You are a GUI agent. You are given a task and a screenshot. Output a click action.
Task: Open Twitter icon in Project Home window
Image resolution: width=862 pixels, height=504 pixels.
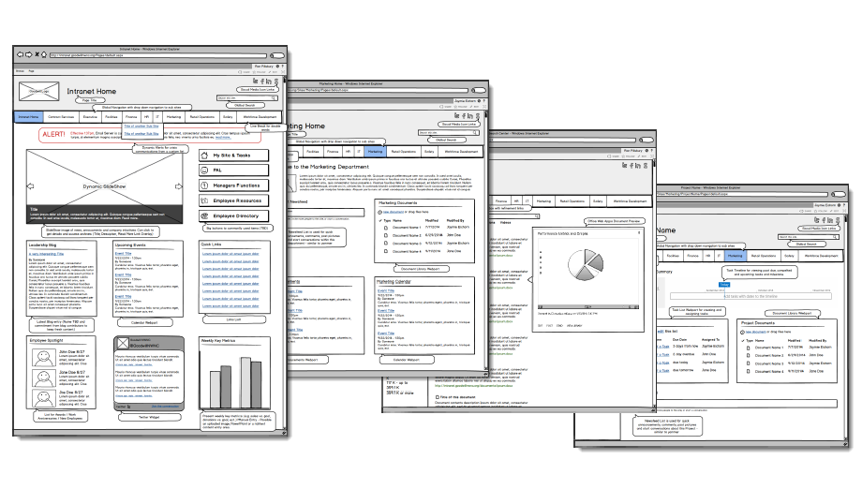tap(817, 220)
